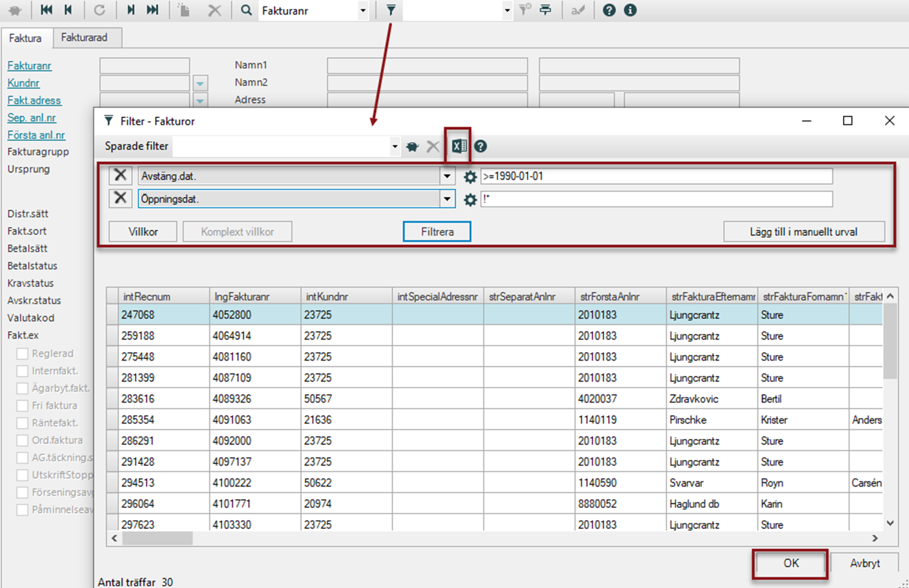Remove the Öppningsdat. filter row with X
Image resolution: width=909 pixels, height=588 pixels.
(x=120, y=199)
